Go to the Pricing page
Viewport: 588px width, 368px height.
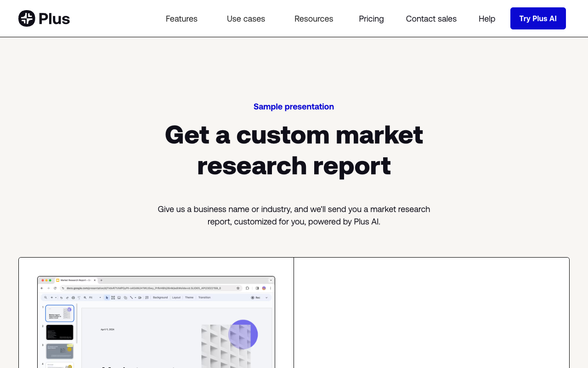click(x=371, y=19)
